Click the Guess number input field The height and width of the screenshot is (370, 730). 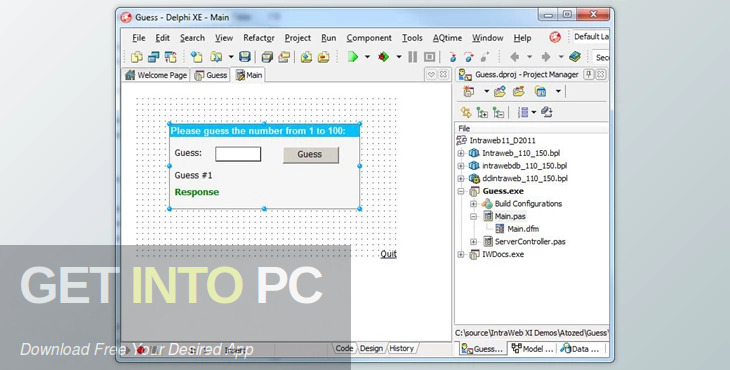238,154
